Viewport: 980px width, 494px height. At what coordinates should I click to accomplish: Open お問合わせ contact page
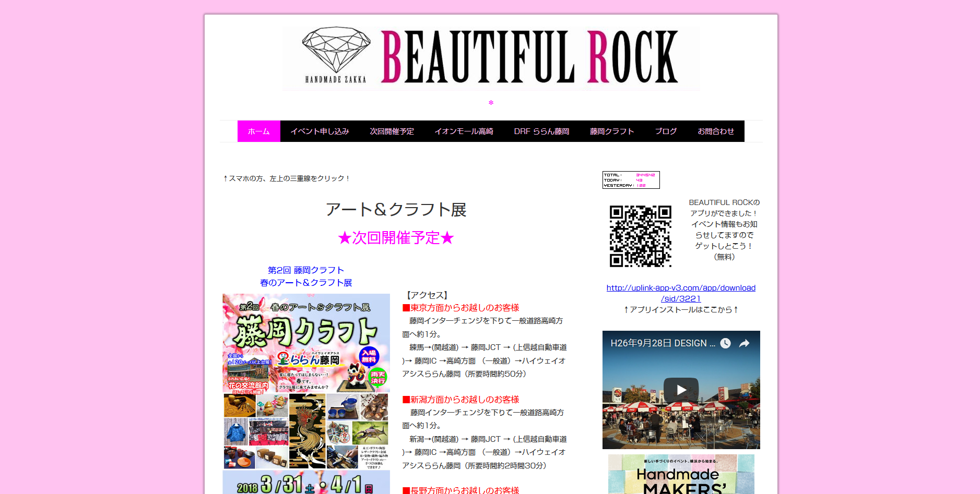(x=716, y=131)
